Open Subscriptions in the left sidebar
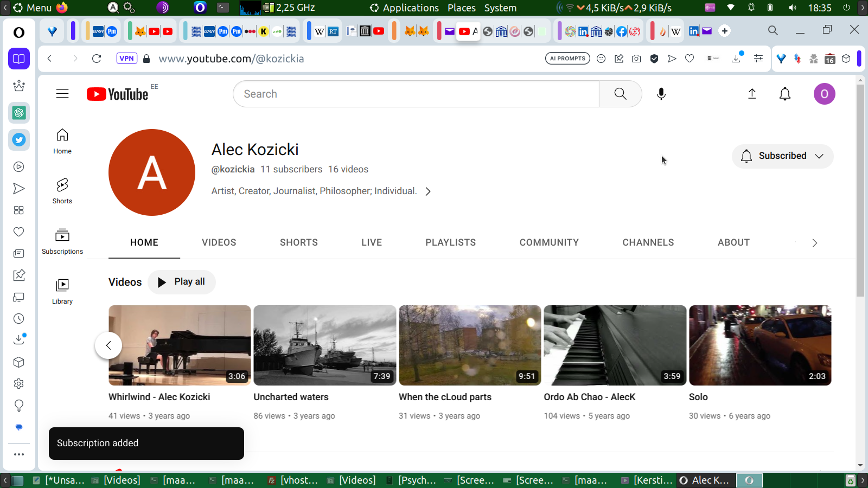 [x=62, y=241]
